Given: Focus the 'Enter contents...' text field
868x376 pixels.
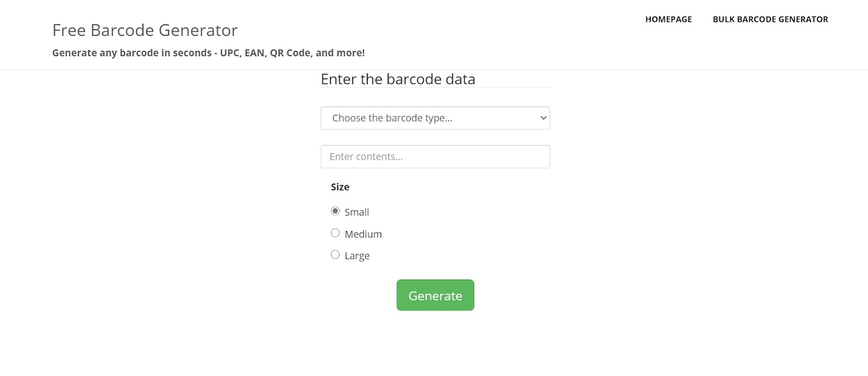Looking at the screenshot, I should [x=435, y=157].
